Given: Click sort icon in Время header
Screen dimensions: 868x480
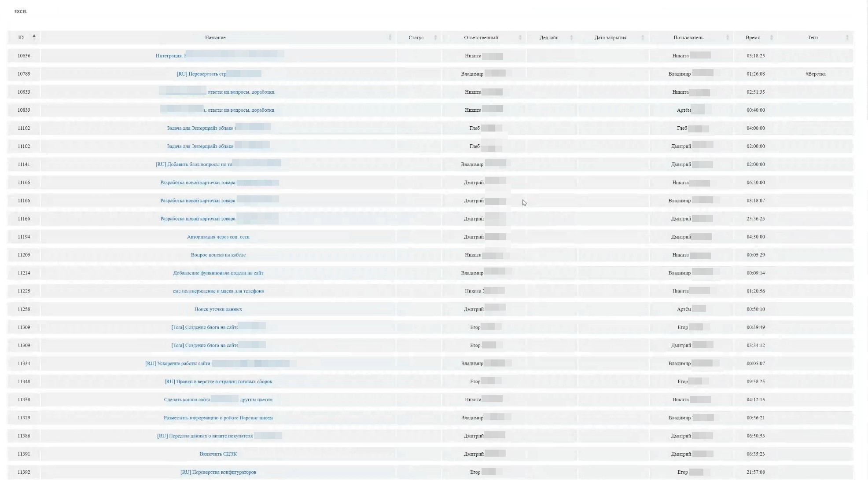Looking at the screenshot, I should [771, 37].
